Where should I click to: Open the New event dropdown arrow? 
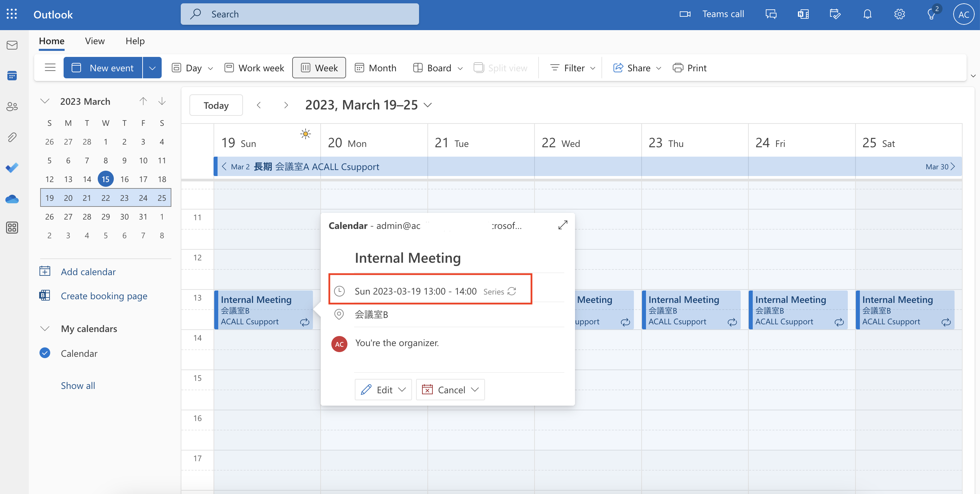[x=152, y=67]
